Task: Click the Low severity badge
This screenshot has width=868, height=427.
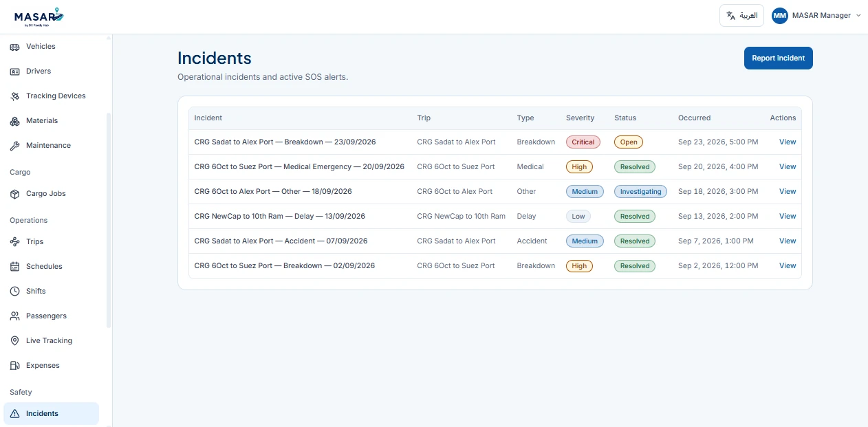Action: pos(578,217)
